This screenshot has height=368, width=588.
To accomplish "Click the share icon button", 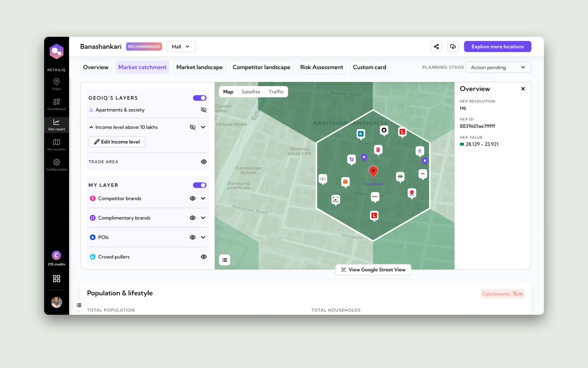I will pyautogui.click(x=436, y=47).
